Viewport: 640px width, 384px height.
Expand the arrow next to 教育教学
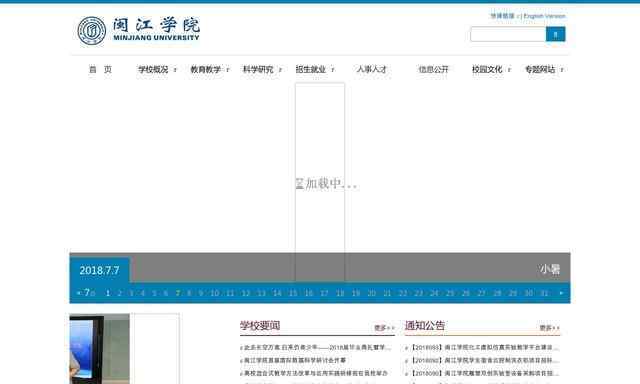pos(228,70)
